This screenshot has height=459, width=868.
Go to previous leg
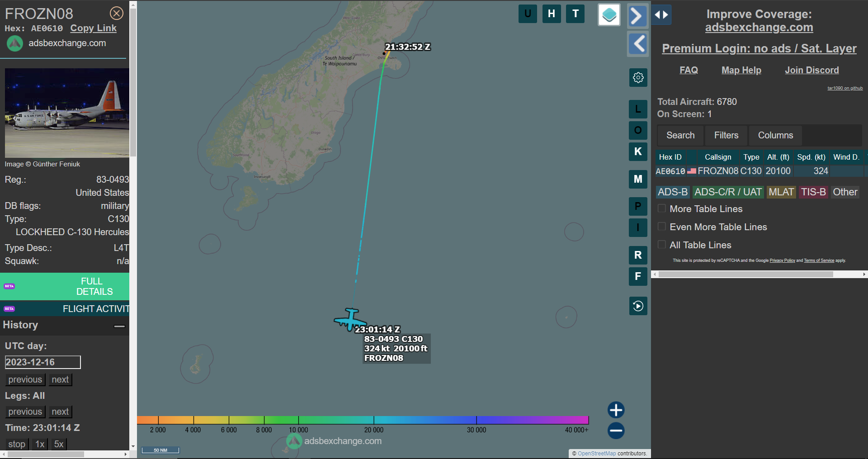[x=25, y=412]
